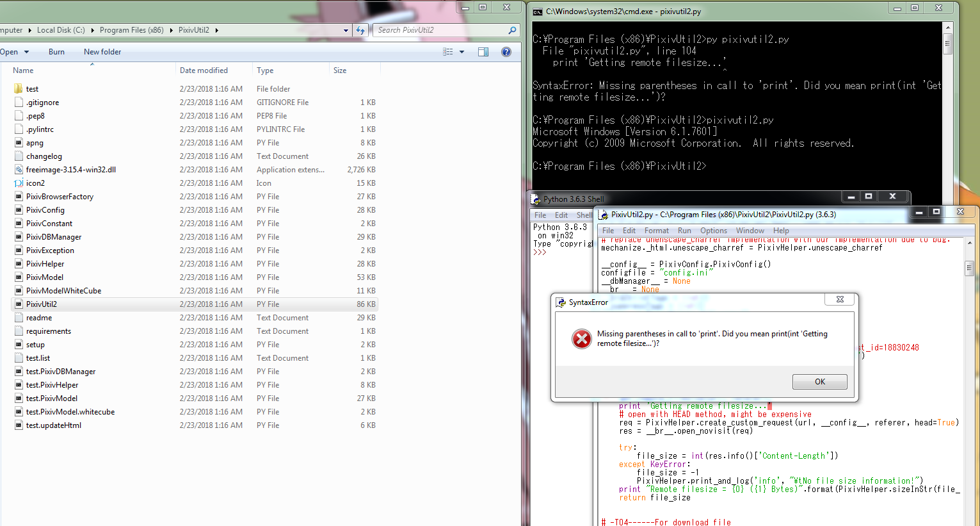980x526 pixels.
Task: Click the New folder button
Action: click(102, 51)
